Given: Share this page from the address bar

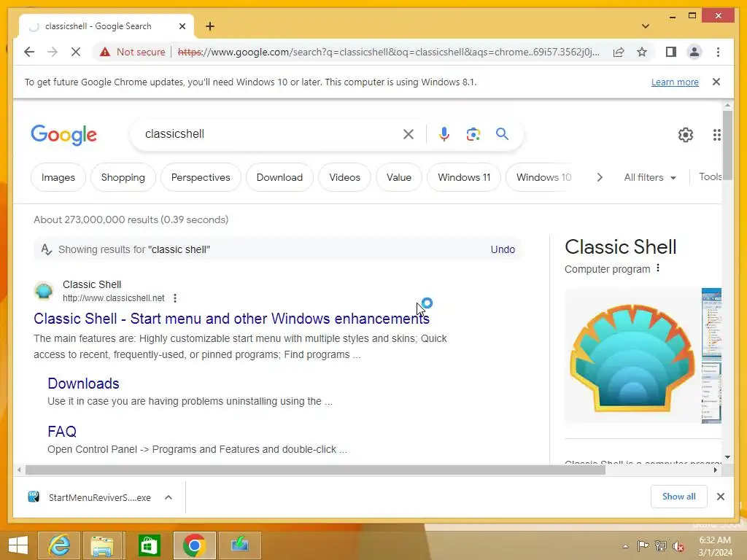Looking at the screenshot, I should tap(619, 52).
